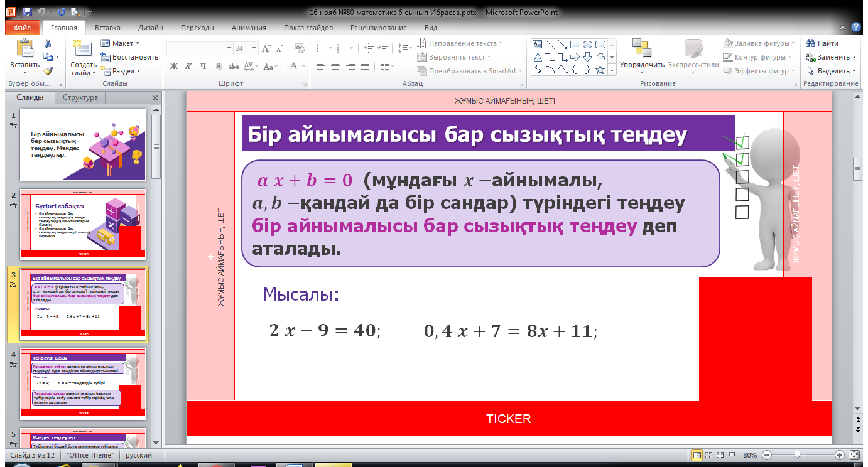
Task: Click the Найти find button
Action: (823, 43)
